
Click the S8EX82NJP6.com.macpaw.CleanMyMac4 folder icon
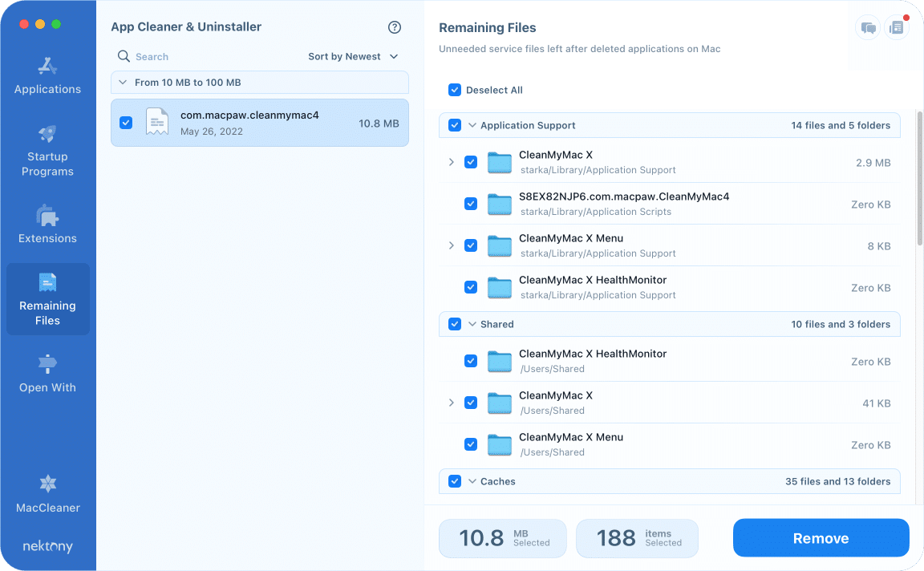[x=500, y=205]
